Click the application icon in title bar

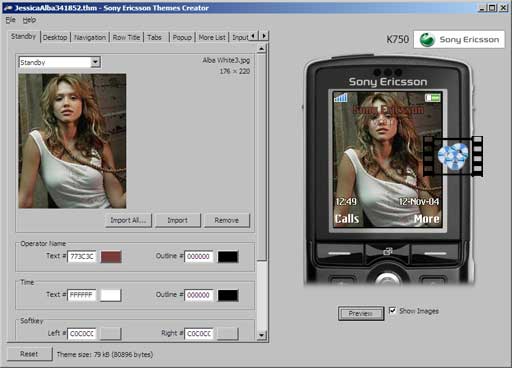tap(8, 8)
